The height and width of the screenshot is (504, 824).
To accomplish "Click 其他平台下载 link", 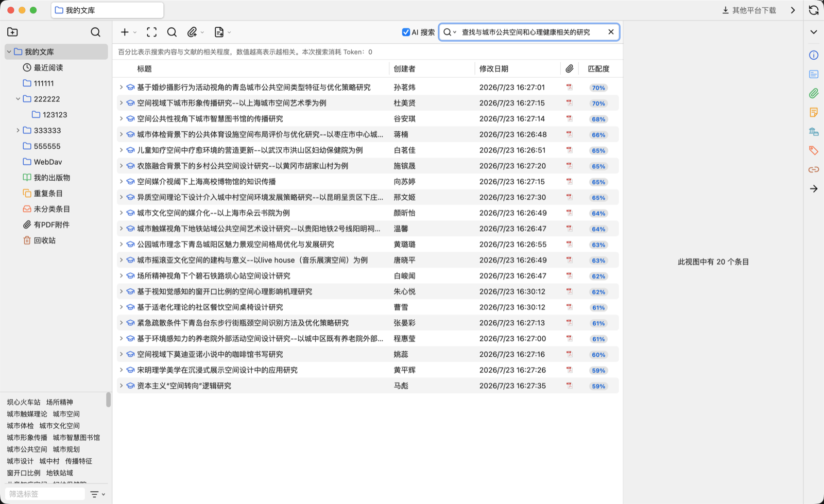I will tap(754, 10).
